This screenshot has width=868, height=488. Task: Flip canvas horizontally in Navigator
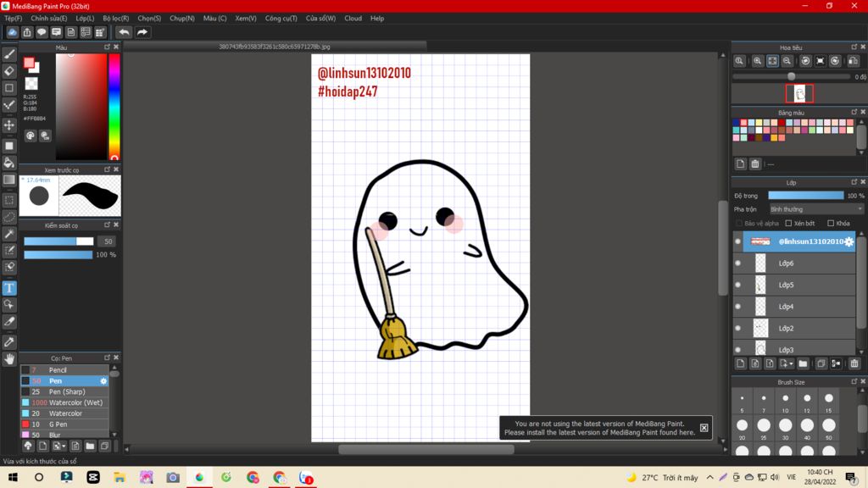coord(853,61)
